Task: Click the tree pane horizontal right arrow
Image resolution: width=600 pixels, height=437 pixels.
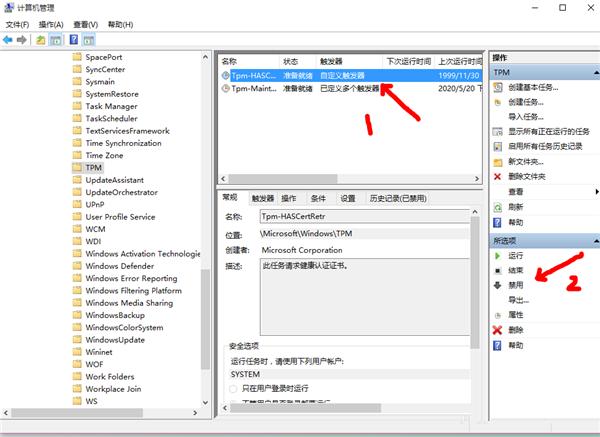Action: tap(195, 413)
